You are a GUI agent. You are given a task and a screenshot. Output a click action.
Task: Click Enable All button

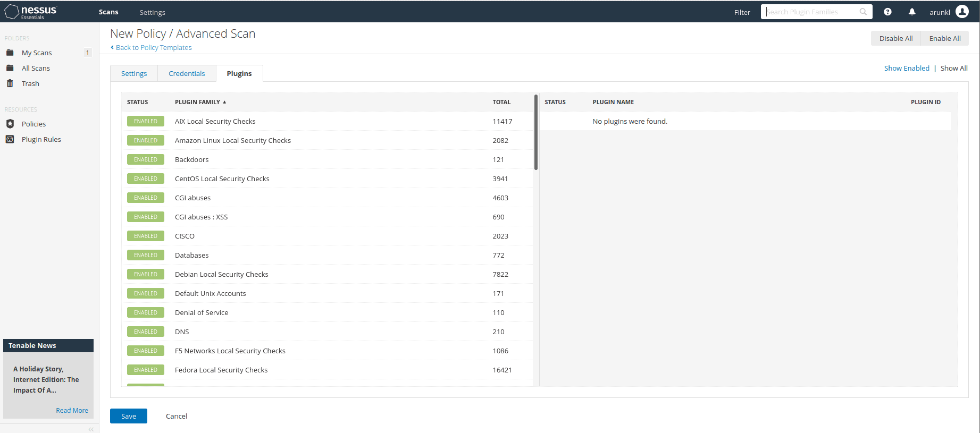(945, 38)
